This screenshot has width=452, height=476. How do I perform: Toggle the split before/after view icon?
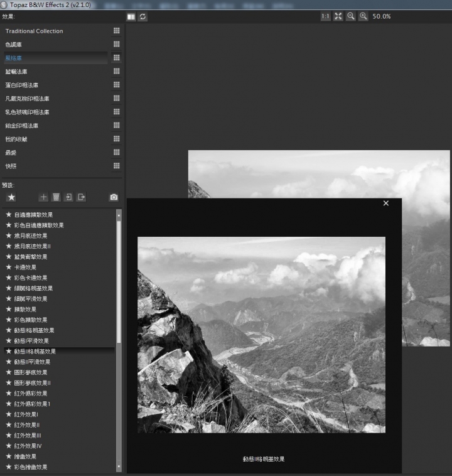[x=131, y=17]
